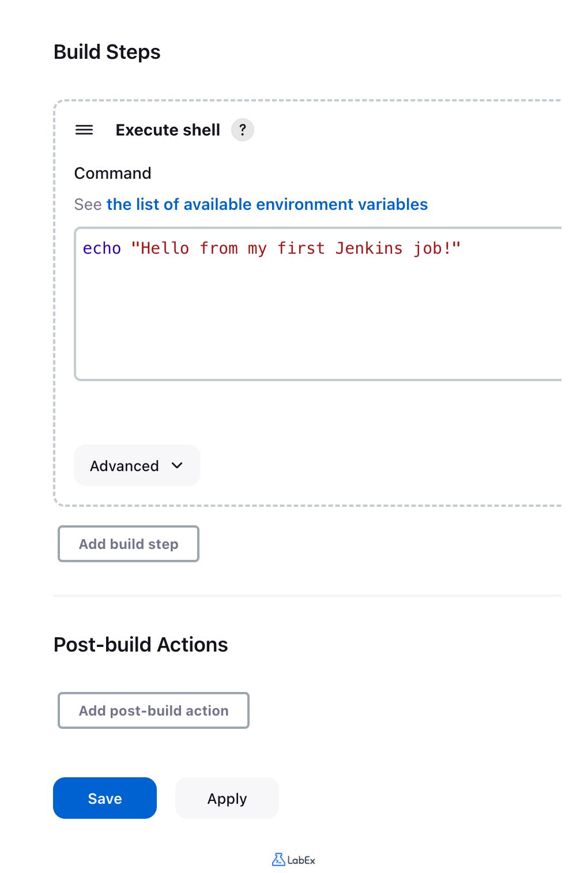Click the LabEx flask icon in the footer
Image resolution: width=588 pixels, height=873 pixels.
point(279,859)
